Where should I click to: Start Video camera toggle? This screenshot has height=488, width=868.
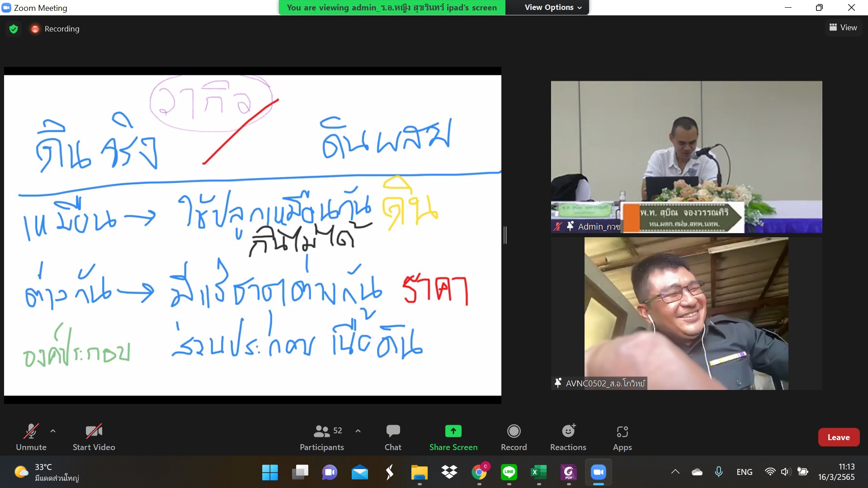click(x=94, y=437)
